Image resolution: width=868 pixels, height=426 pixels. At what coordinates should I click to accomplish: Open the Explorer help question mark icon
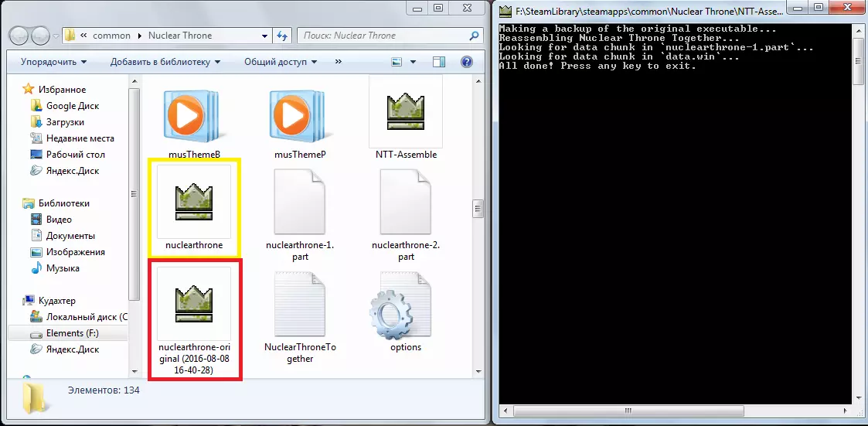[x=466, y=62]
